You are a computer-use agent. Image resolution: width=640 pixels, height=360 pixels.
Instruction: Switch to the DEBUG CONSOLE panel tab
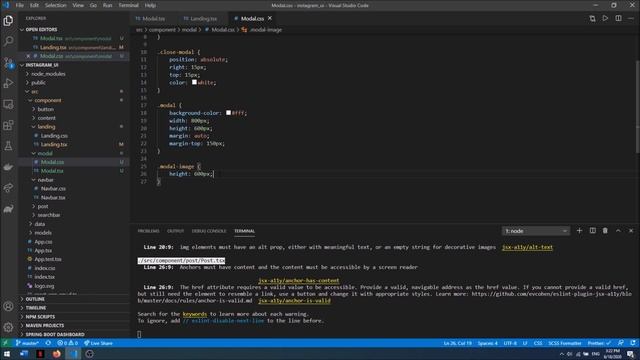pos(209,231)
